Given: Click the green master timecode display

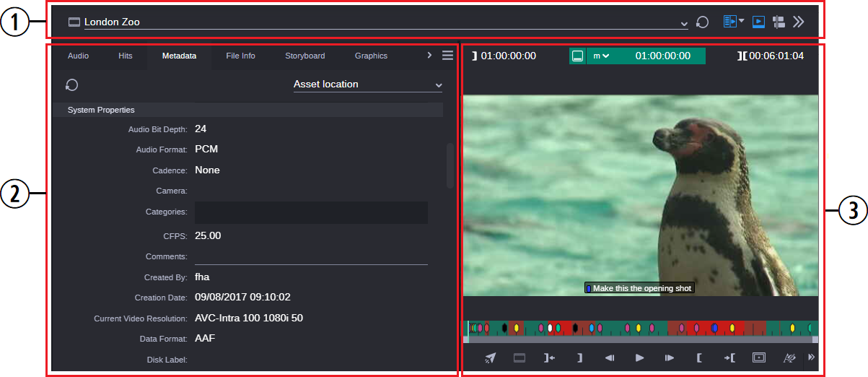Looking at the screenshot, I should tap(662, 56).
